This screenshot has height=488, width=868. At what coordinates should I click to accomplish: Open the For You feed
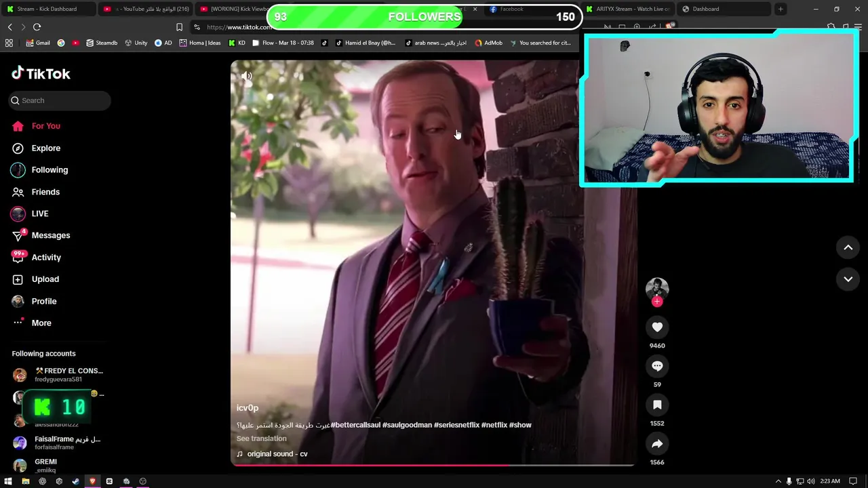[36, 126]
